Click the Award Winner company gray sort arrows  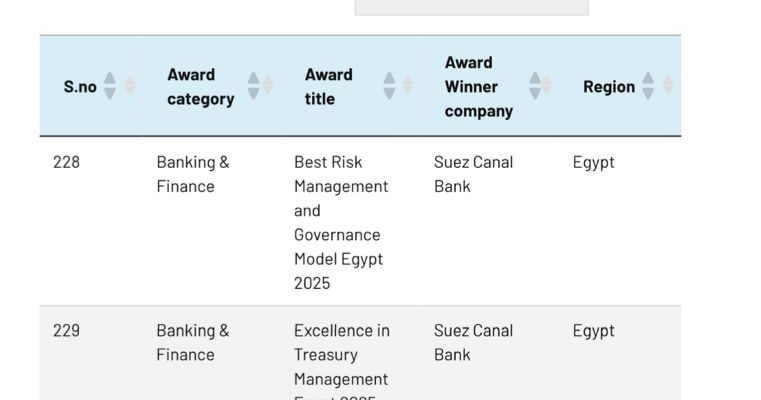[535, 86]
